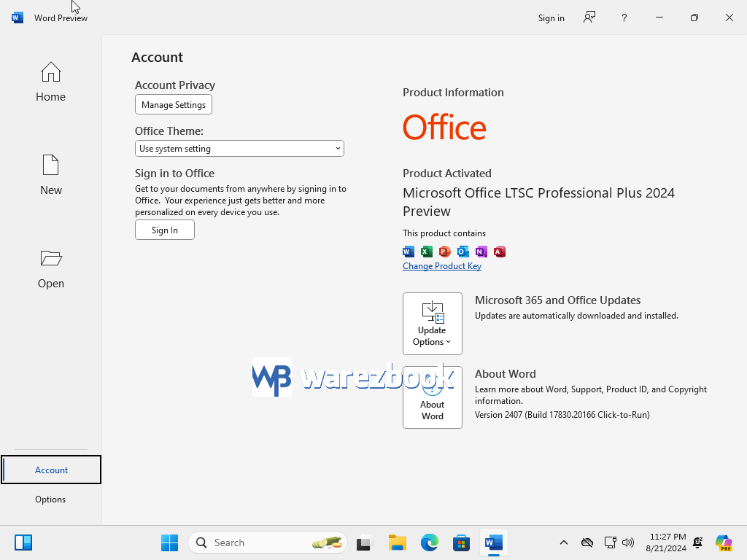Go to the Open files page
The image size is (747, 560).
(50, 268)
